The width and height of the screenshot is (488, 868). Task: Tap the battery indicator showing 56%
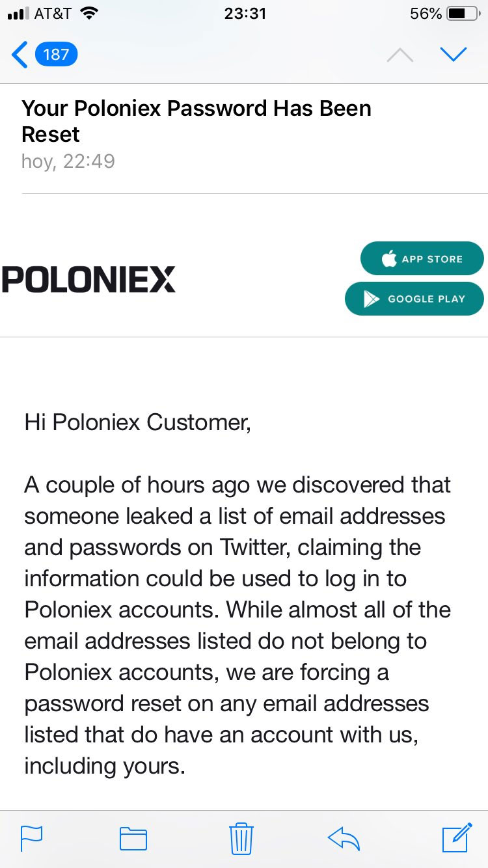pos(446,13)
